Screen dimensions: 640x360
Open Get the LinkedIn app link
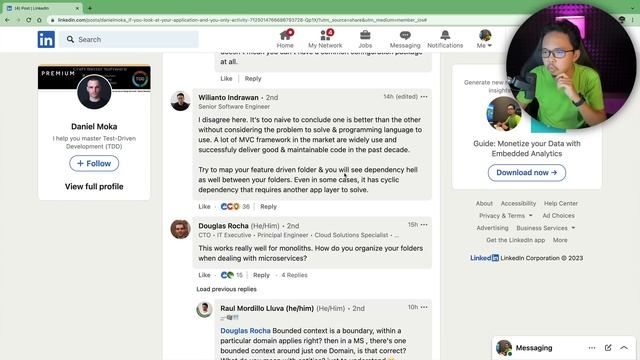click(516, 240)
